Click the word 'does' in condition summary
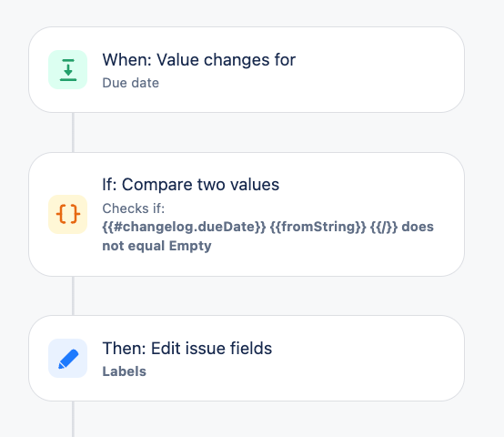 pyautogui.click(x=418, y=227)
